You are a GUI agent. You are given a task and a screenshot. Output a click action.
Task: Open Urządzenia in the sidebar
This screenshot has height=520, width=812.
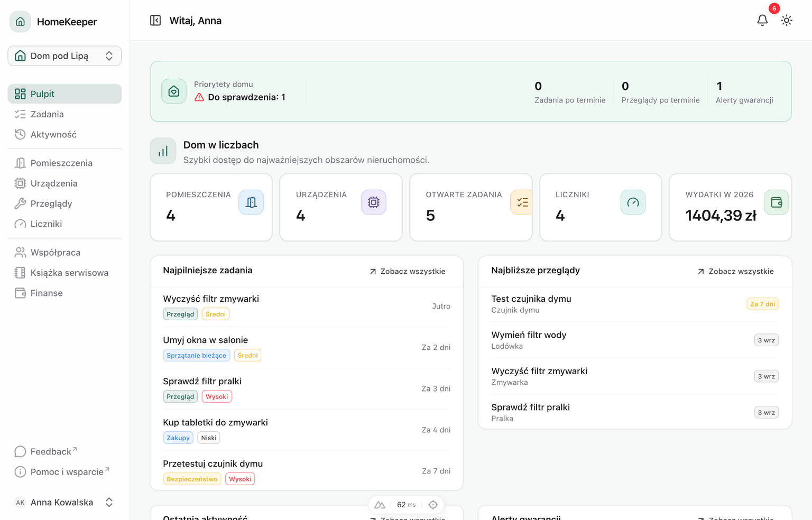click(64, 183)
